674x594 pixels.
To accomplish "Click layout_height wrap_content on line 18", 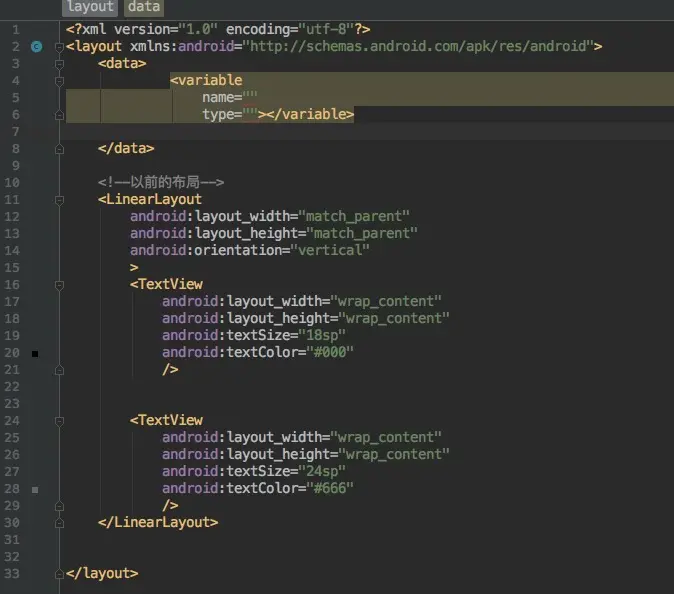I will point(394,318).
